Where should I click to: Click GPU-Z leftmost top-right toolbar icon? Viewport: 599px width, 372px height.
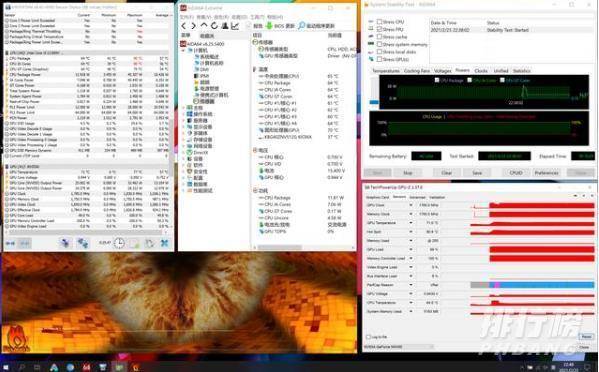(x=576, y=196)
